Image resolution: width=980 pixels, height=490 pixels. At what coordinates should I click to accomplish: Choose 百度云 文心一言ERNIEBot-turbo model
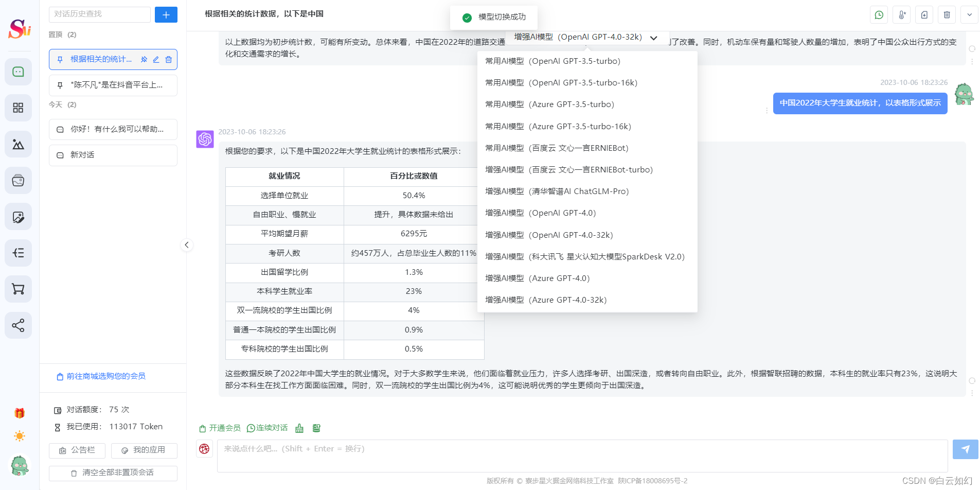click(587, 170)
